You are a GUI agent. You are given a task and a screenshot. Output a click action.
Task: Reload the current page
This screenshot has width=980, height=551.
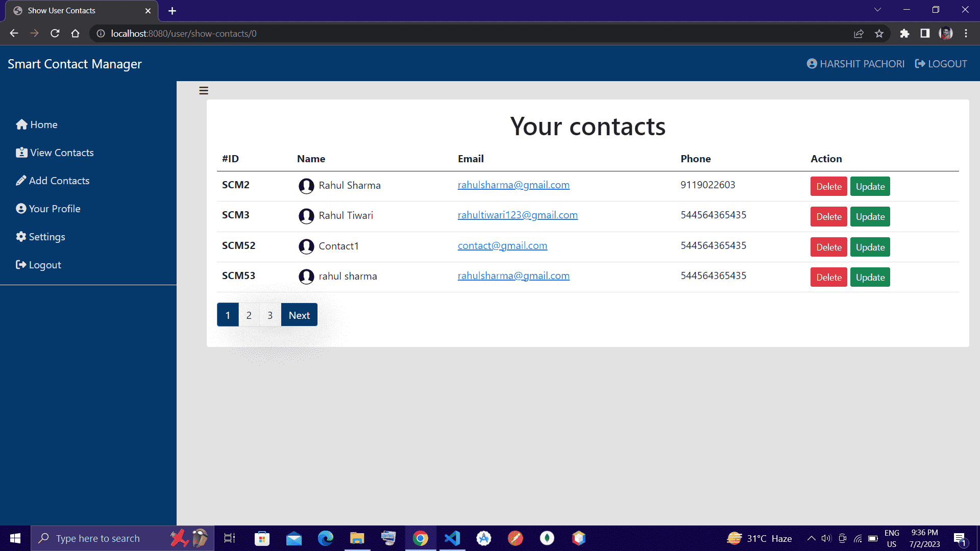pyautogui.click(x=55, y=33)
